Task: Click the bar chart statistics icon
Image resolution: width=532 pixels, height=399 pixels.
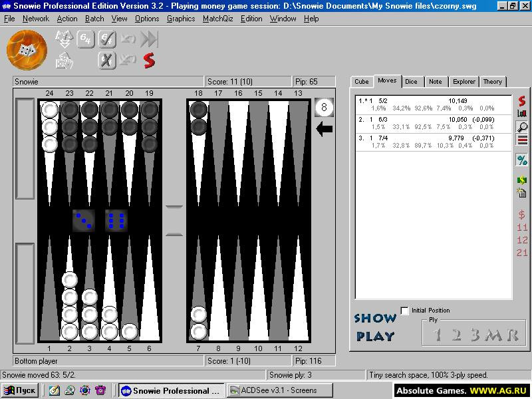Action: click(x=522, y=113)
